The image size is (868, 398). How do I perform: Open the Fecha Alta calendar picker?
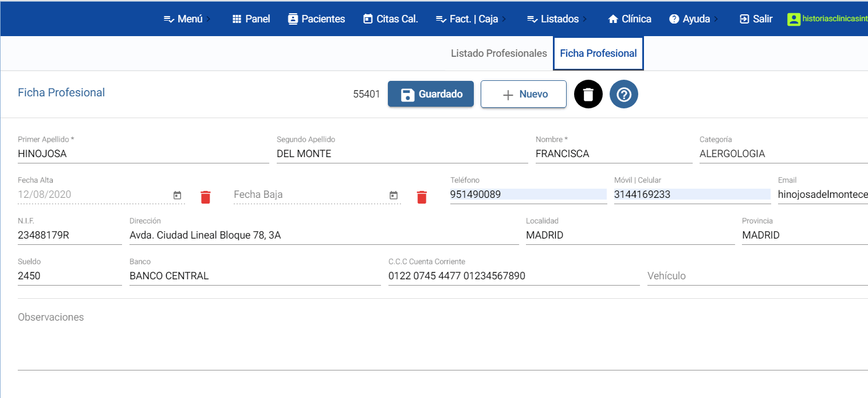click(x=178, y=196)
